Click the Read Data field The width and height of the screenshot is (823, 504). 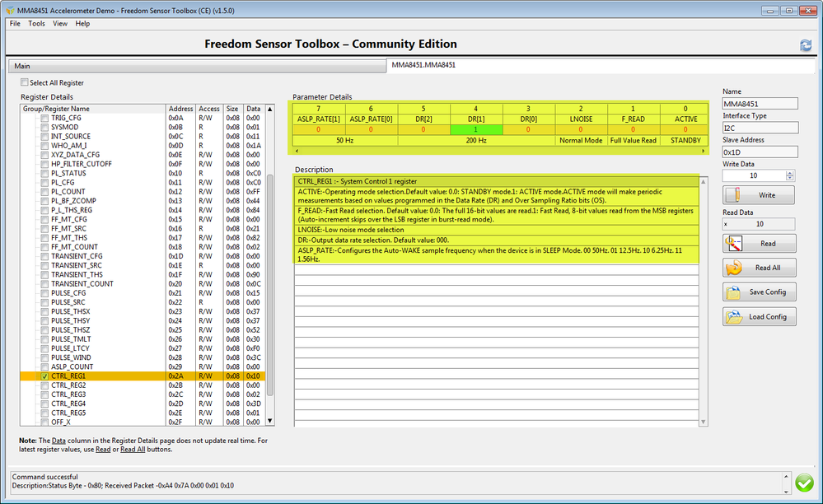point(759,224)
